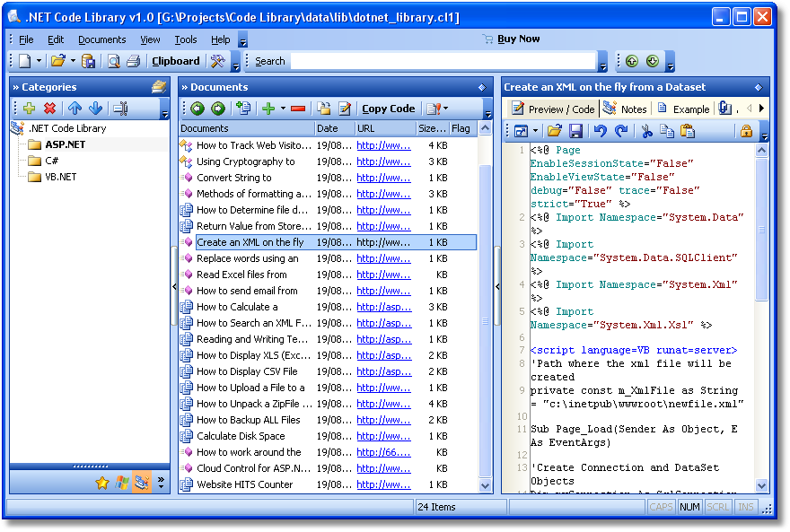Click the green up arrow beside search
This screenshot has height=532, width=790.
(x=632, y=61)
